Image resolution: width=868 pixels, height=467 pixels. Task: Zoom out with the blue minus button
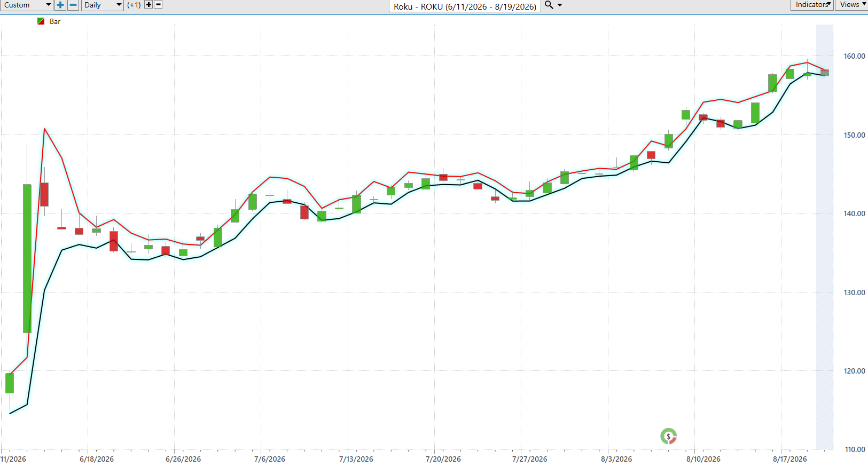[73, 5]
